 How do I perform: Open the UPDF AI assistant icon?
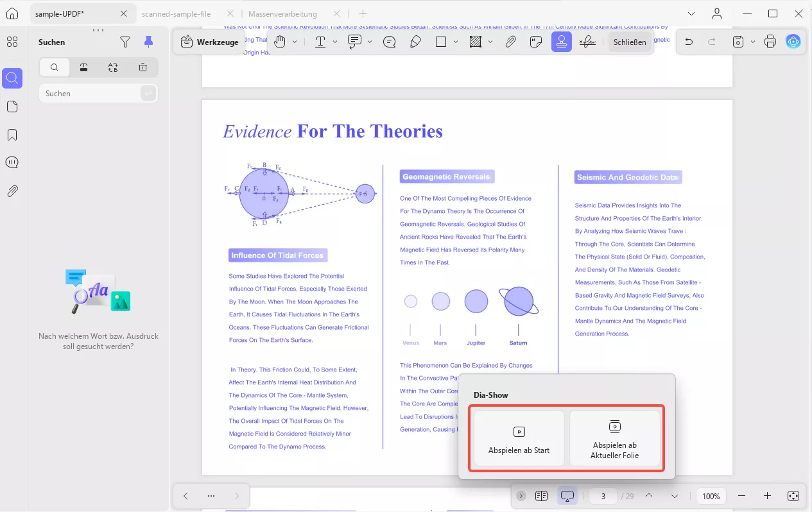coord(793,42)
